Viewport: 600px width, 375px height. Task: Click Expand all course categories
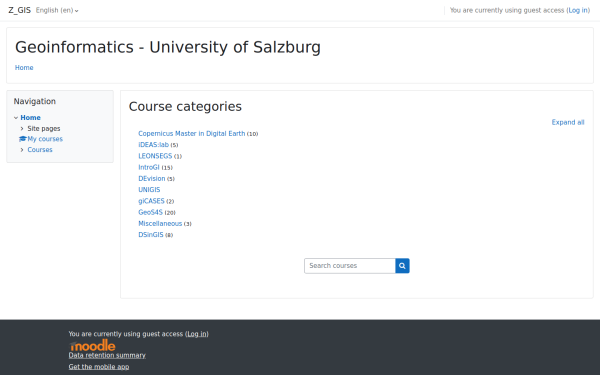(x=568, y=122)
